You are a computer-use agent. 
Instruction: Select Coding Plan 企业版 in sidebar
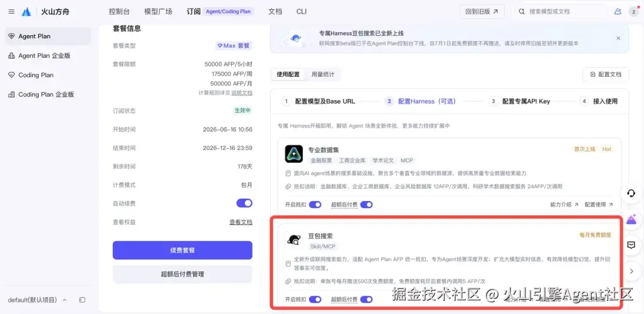click(x=48, y=94)
